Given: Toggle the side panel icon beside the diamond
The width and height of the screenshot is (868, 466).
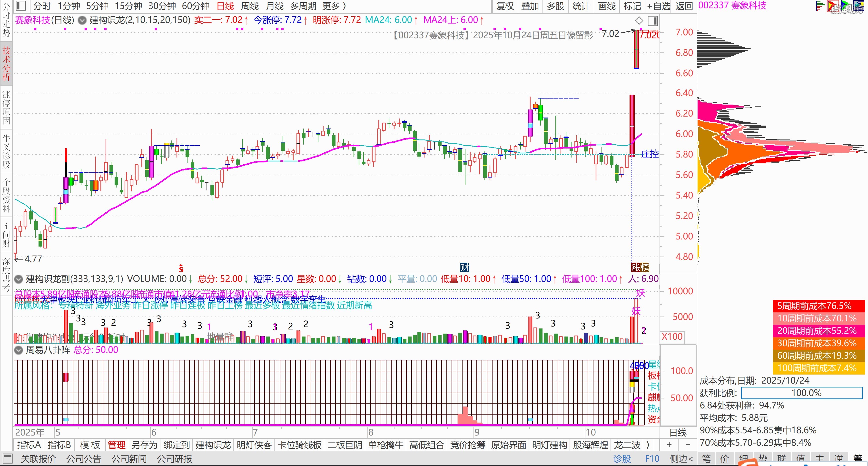Looking at the screenshot, I should pyautogui.click(x=653, y=21).
